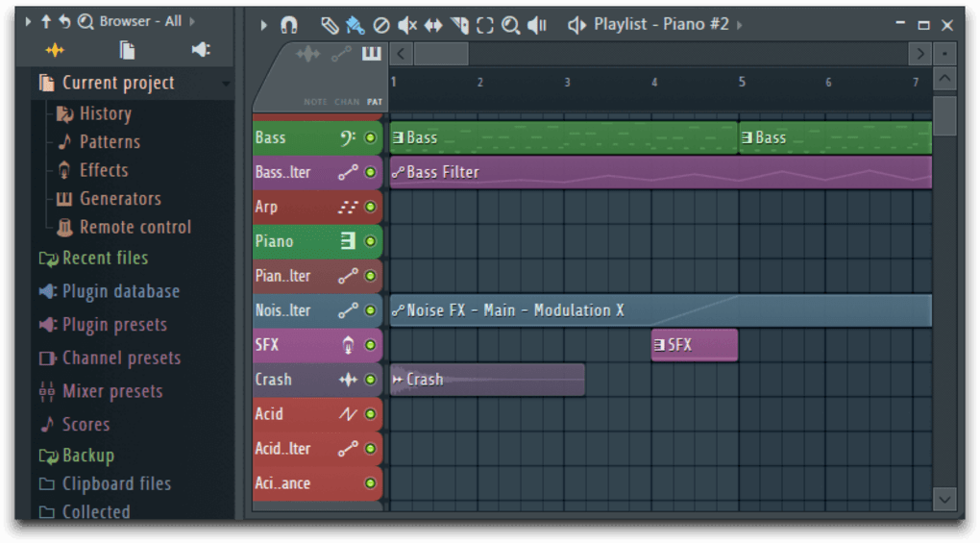This screenshot has height=543, width=980.
Task: Click the snap magnet icon
Action: 288,25
